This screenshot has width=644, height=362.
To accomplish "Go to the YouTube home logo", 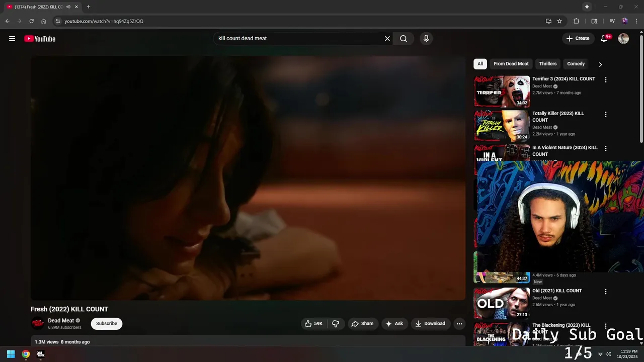I will click(x=40, y=39).
